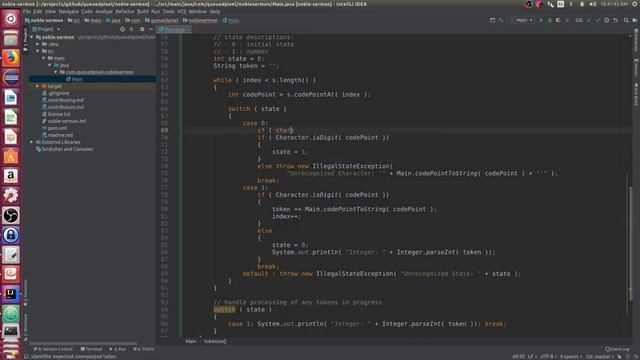Open the Ubuntu Dash search launcher
This screenshot has width=640, height=360.
[x=11, y=19]
